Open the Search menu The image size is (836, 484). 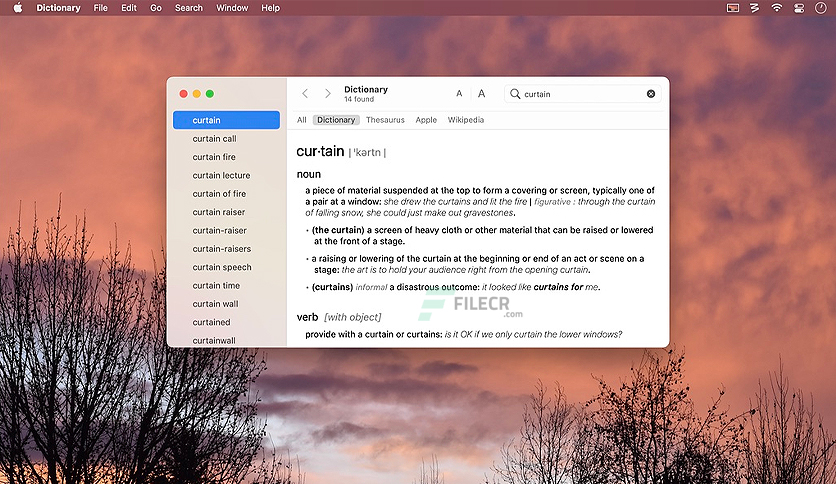[x=189, y=7]
